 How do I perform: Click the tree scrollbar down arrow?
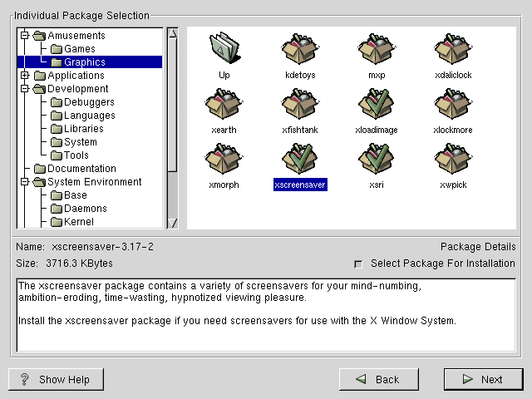[x=172, y=223]
